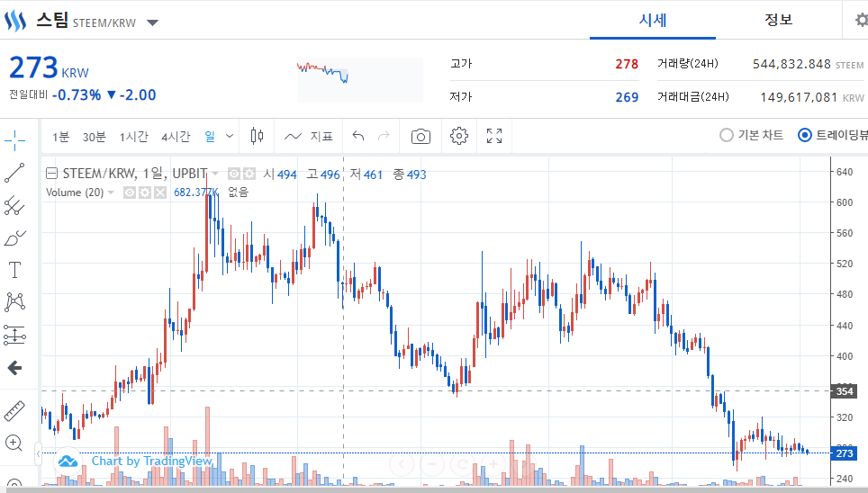Undo the last chart action
This screenshot has height=493, width=868.
click(x=358, y=136)
